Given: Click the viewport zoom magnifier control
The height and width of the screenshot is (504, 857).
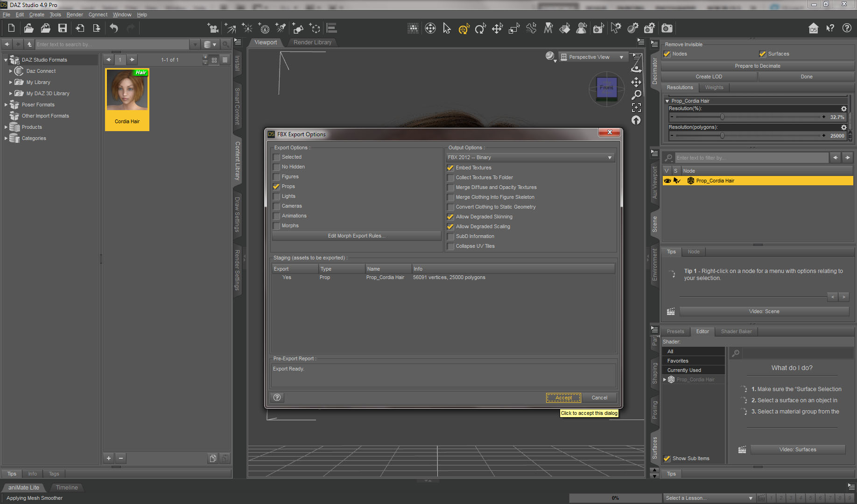Looking at the screenshot, I should 636,95.
